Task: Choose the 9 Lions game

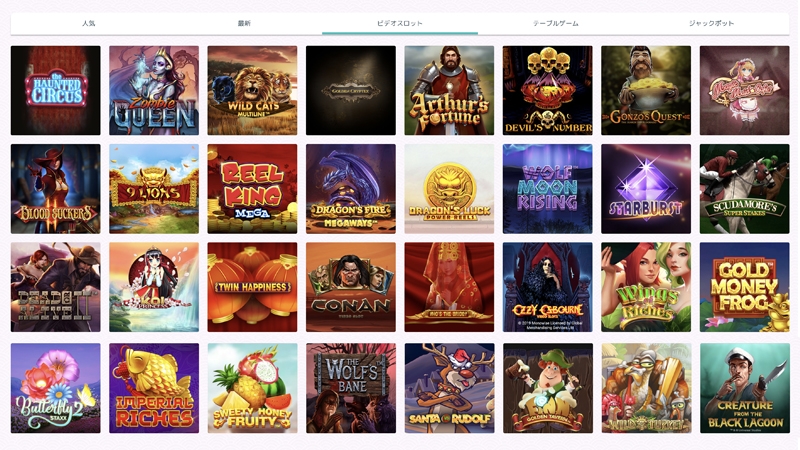Action: (154, 189)
